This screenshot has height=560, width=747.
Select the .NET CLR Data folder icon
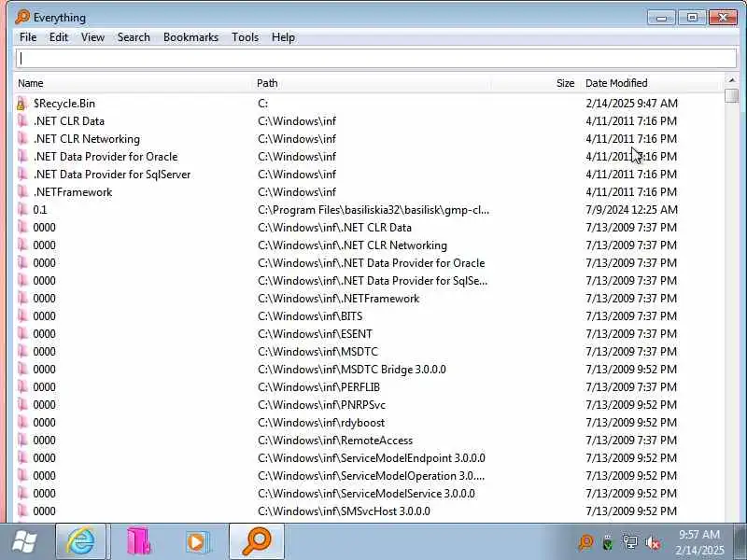tap(21, 121)
